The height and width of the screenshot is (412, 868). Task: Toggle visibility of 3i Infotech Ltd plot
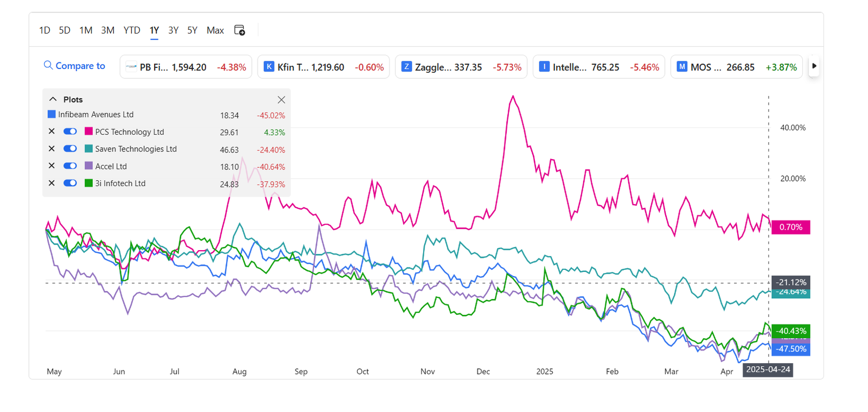(x=70, y=183)
